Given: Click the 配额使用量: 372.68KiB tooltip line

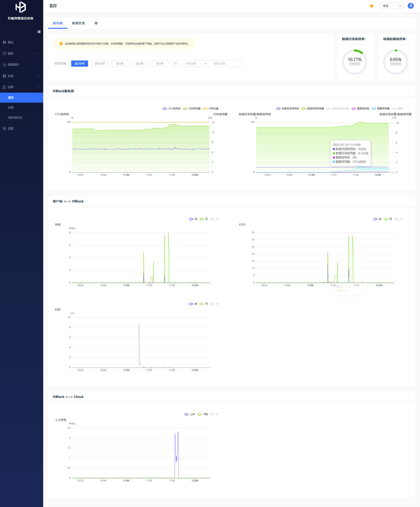Looking at the screenshot, I should pyautogui.click(x=349, y=162).
